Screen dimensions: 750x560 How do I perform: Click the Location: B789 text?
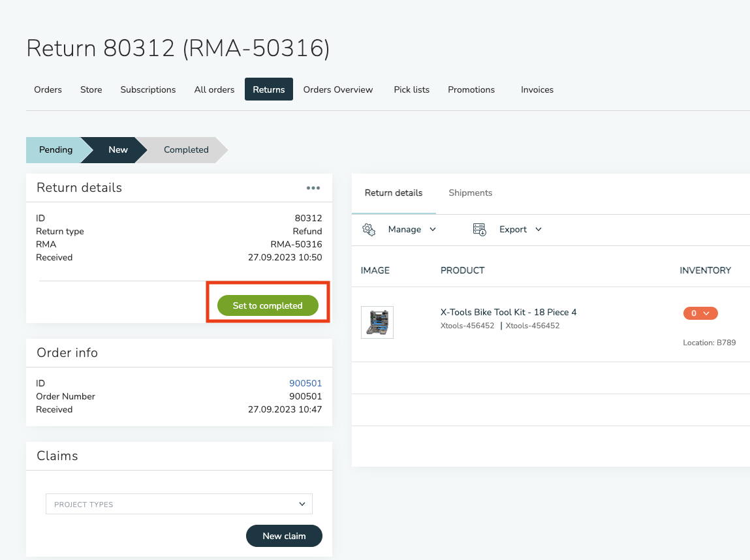click(710, 343)
